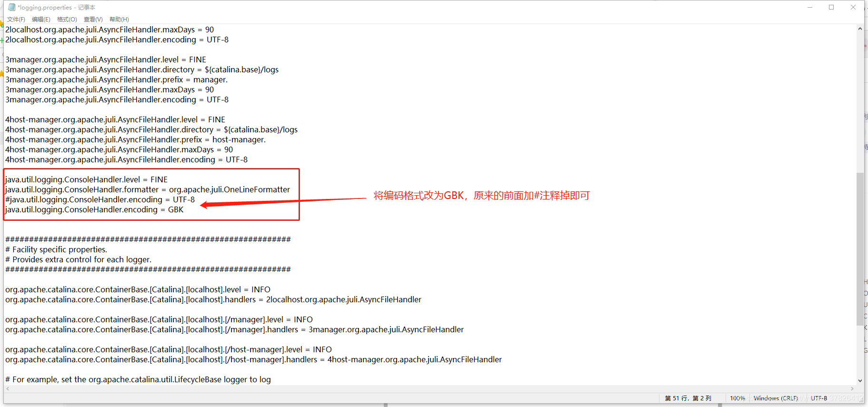Click the 3manager AsyncFileHandler.directory line
Image resolution: width=868 pixels, height=407 pixels.
142,69
